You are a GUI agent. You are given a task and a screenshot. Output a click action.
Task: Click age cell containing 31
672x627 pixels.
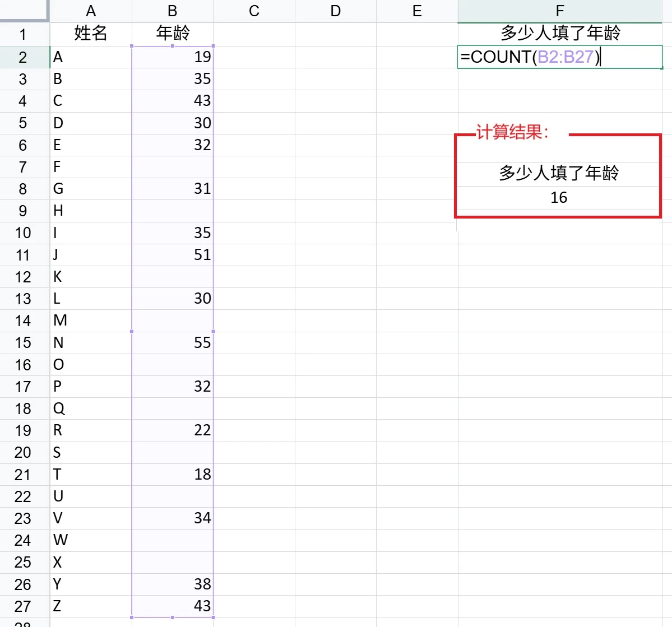(x=172, y=189)
